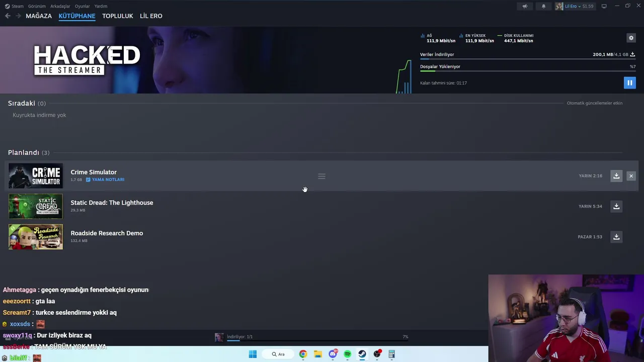Viewport: 644px width, 362px height.
Task: Download Static Dread: The Lighthouse now
Action: [616, 206]
